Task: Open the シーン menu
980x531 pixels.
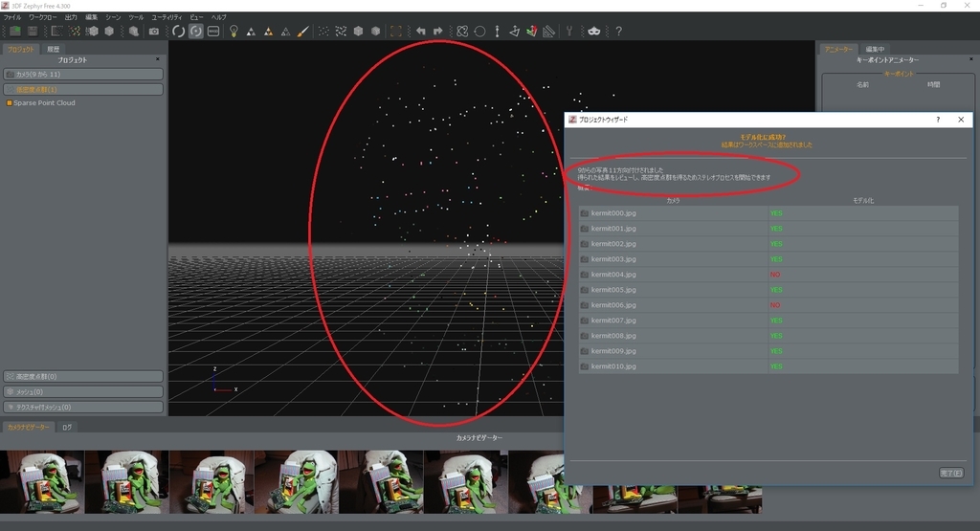Action: (113, 17)
